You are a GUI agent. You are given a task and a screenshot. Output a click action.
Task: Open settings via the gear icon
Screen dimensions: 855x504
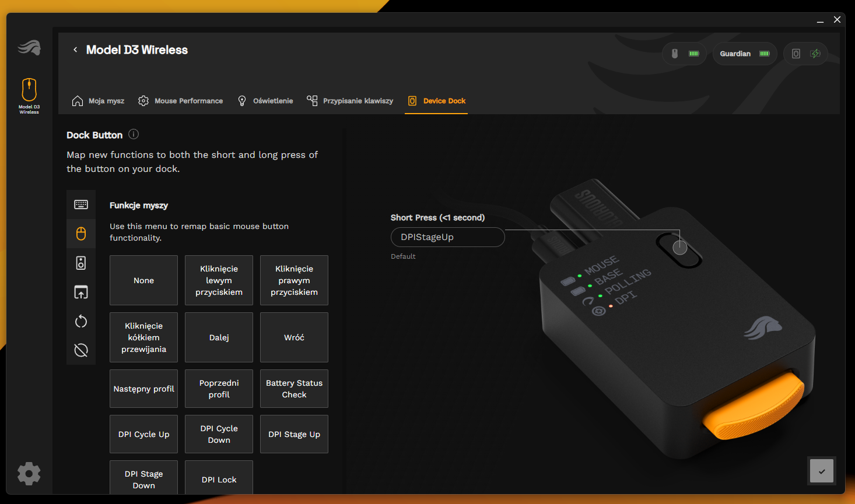[x=29, y=474]
